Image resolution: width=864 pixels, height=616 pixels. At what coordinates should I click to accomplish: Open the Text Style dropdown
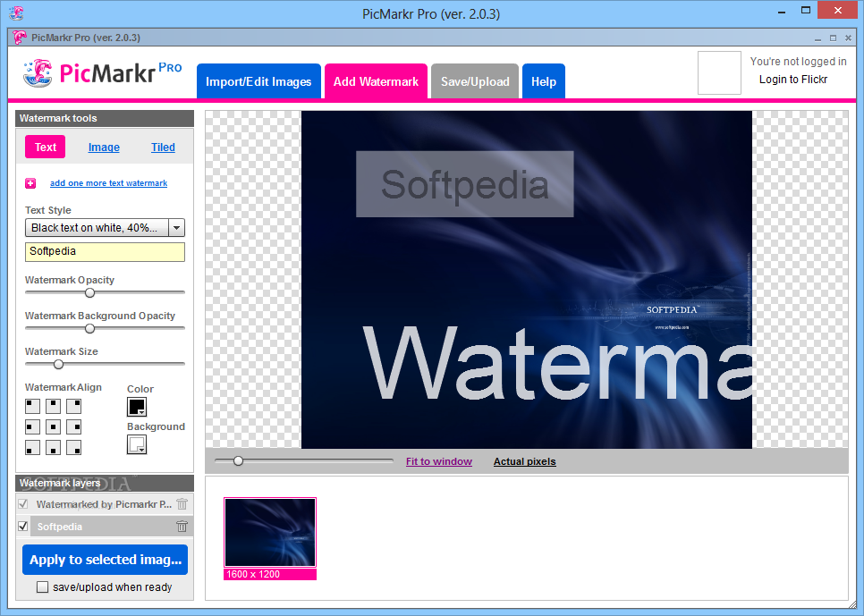click(176, 228)
